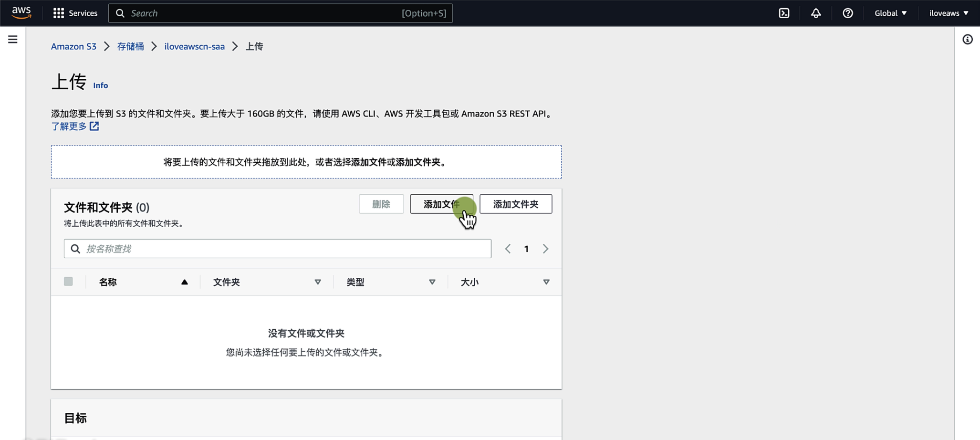Click the 目标 section heading
Image resolution: width=980 pixels, height=440 pixels.
click(x=75, y=418)
